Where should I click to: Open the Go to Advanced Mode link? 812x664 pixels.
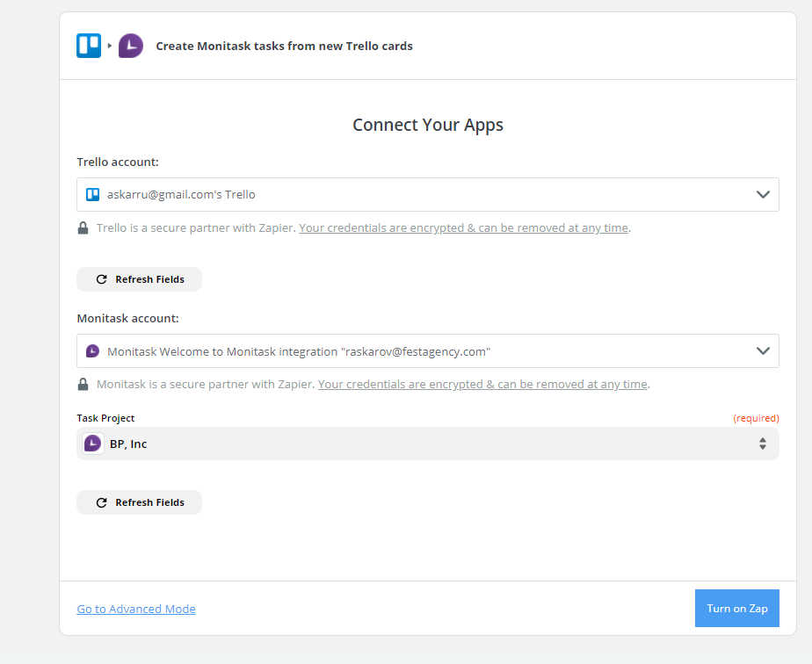coord(136,609)
